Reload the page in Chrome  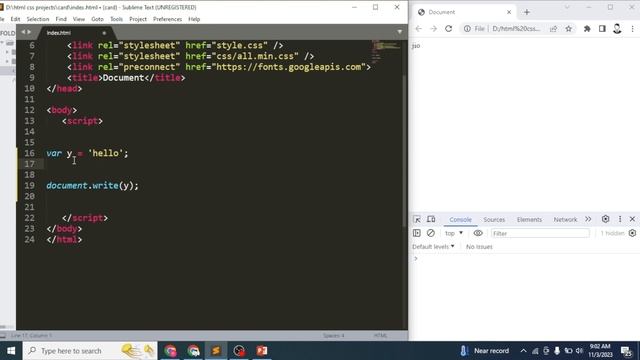(x=449, y=29)
